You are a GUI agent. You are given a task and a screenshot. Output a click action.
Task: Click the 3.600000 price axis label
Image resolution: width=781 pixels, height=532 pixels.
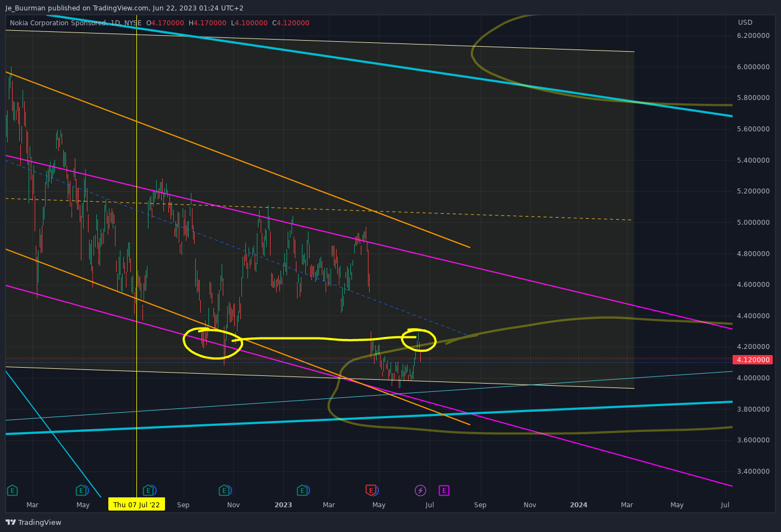(x=753, y=440)
